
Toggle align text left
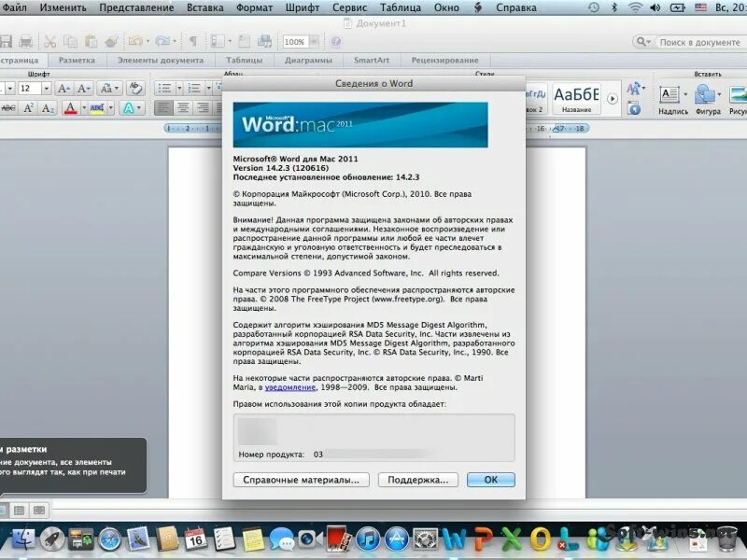[x=163, y=108]
